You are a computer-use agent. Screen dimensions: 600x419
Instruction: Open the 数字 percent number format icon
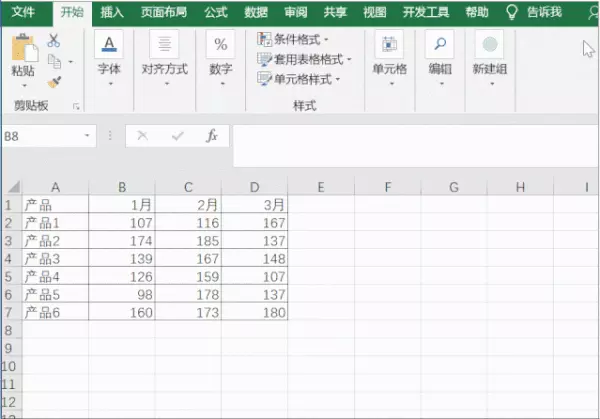(221, 44)
